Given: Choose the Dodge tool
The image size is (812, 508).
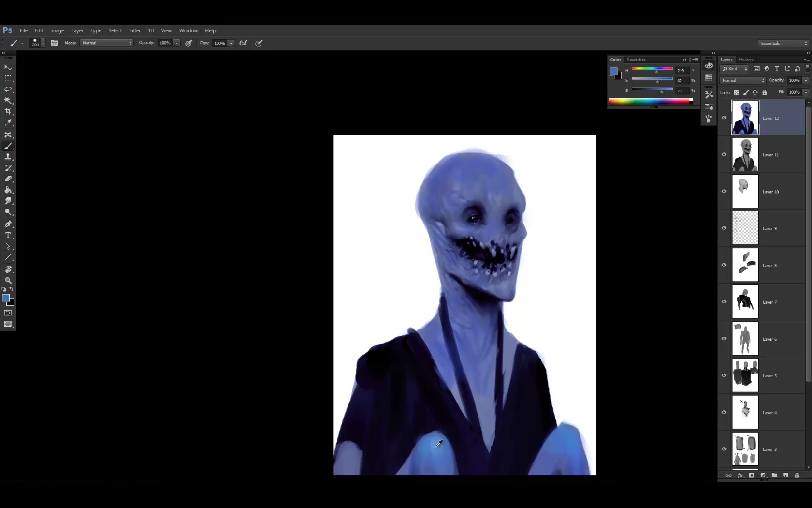Looking at the screenshot, I should [x=8, y=212].
